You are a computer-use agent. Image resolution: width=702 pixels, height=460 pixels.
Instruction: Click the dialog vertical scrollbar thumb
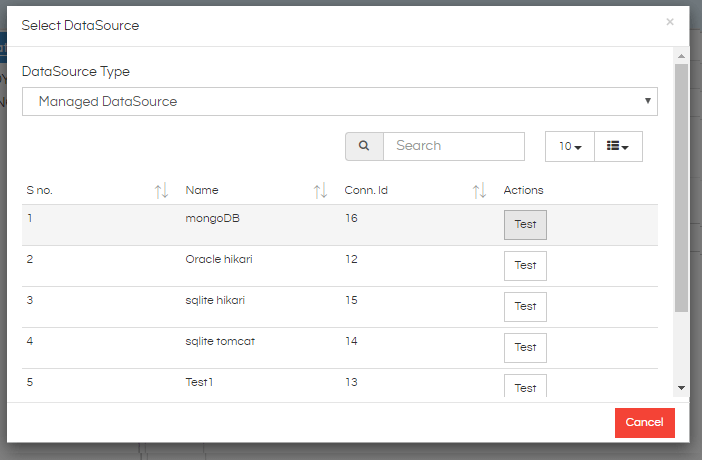coord(681,188)
